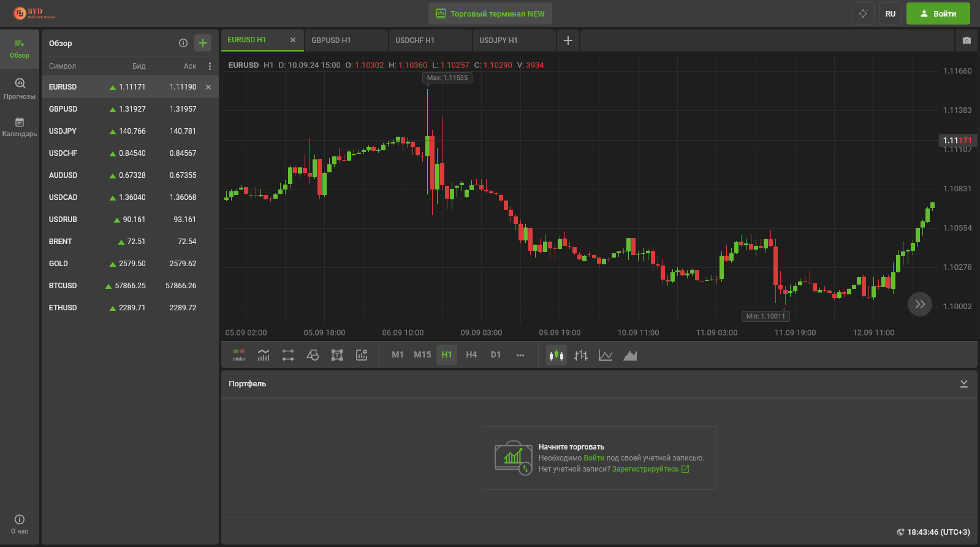This screenshot has width=980, height=547.
Task: Click the BYD logo
Action: pos(34,13)
